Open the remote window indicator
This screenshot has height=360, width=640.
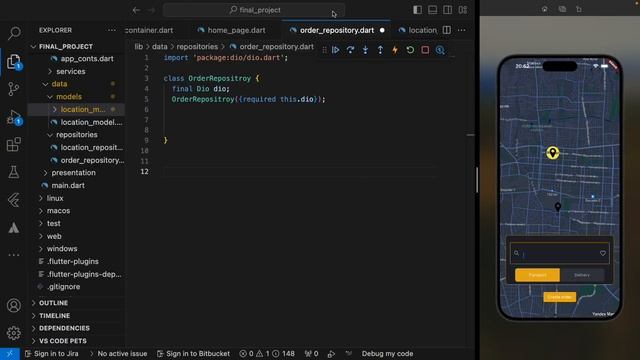pyautogui.click(x=9, y=353)
